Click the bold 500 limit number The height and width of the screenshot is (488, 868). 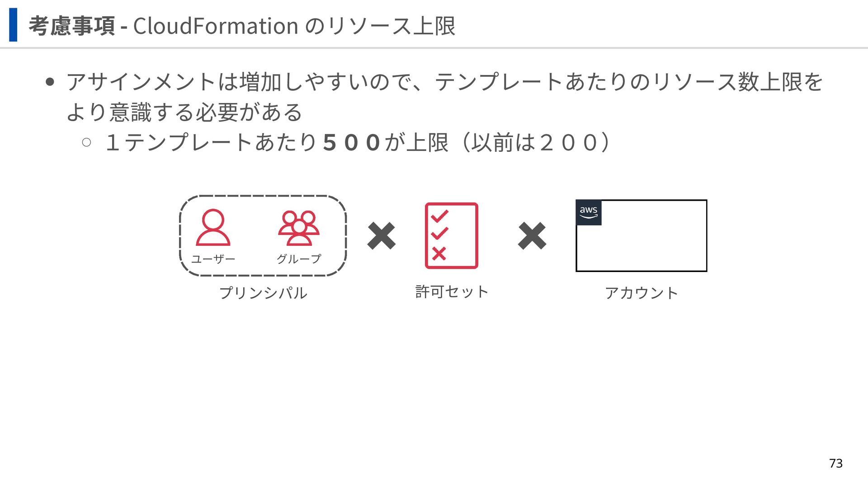click(351, 143)
